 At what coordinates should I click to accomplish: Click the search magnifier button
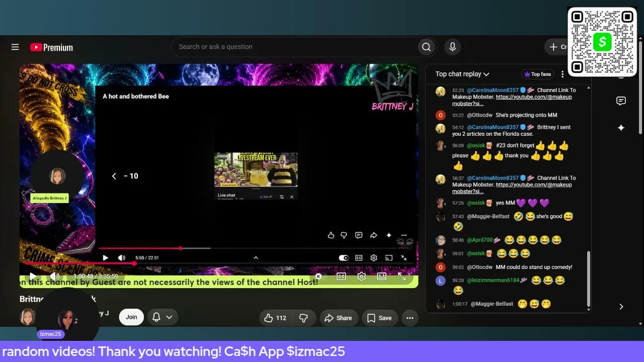click(426, 47)
